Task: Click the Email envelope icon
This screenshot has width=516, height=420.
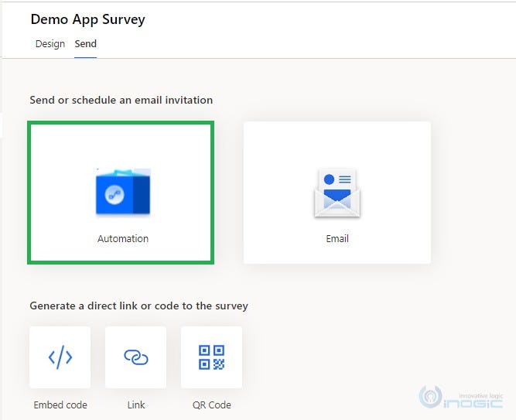Action: pos(337,193)
